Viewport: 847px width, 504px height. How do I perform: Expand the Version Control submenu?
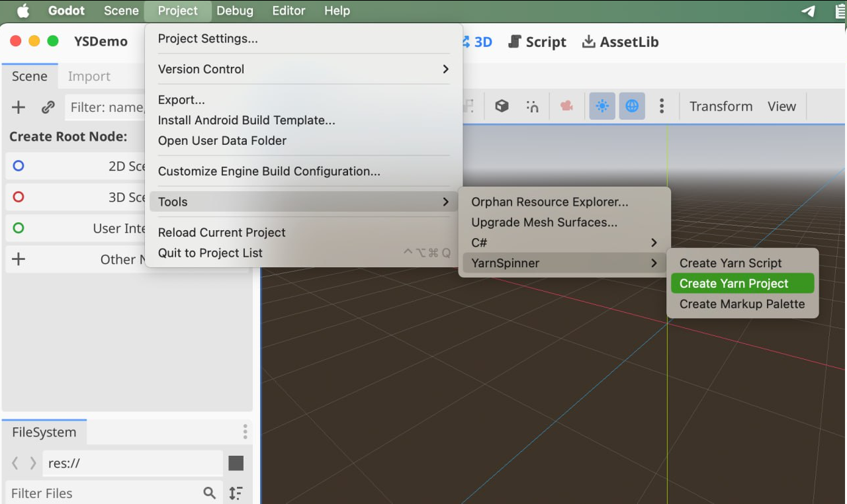(x=303, y=69)
